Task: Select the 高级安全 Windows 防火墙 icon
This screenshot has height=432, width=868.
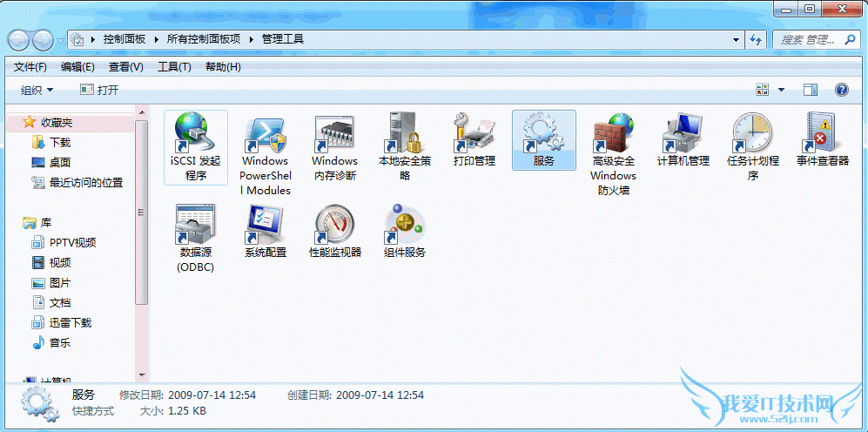Action: (614, 133)
